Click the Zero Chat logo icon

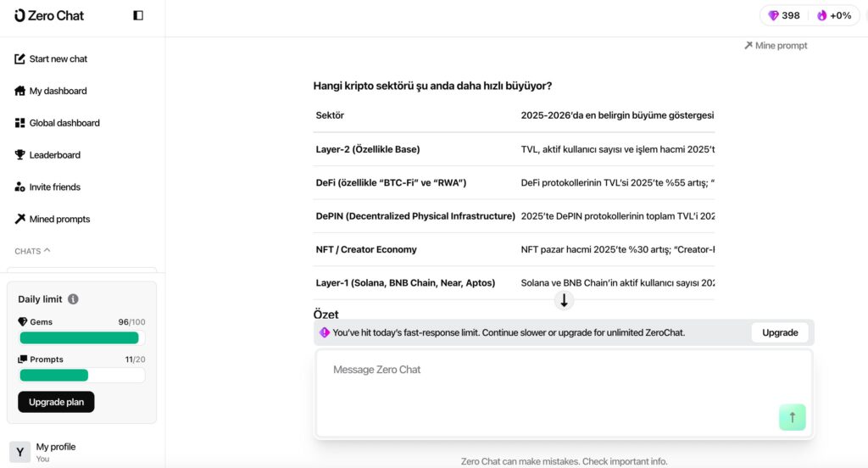tap(20, 15)
